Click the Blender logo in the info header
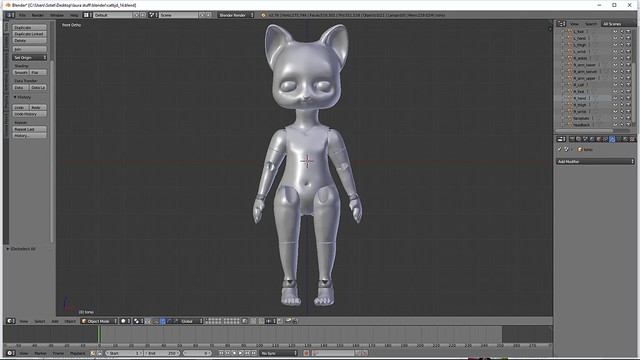This screenshot has height=360, width=640. pyautogui.click(x=263, y=15)
